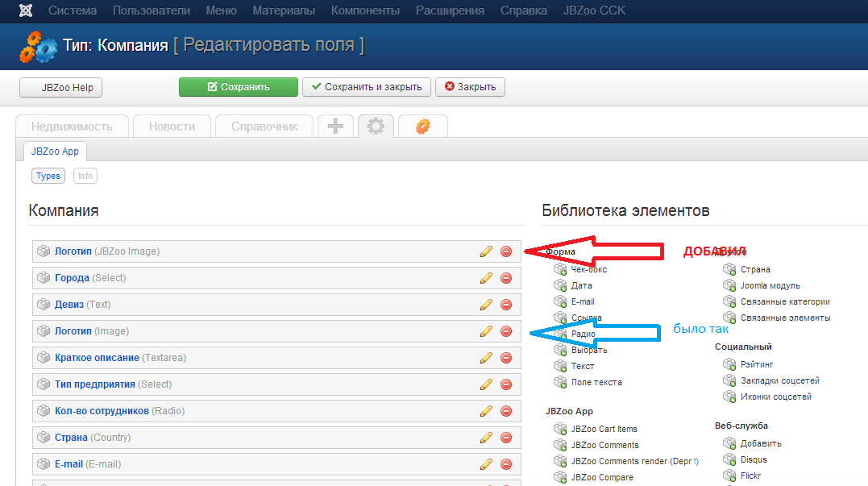Image resolution: width=868 pixels, height=486 pixels.
Task: Click the plus tab icon to add app
Action: (335, 127)
